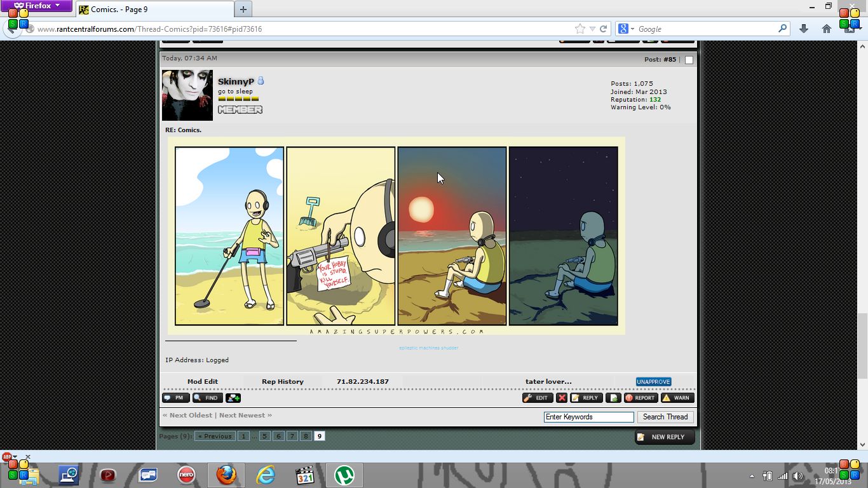Jump to page 8 of the thread
This screenshot has width=868, height=488.
point(306,436)
